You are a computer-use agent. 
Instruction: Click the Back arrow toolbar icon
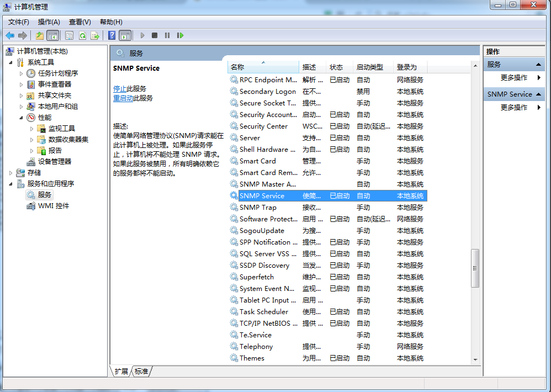pos(10,35)
